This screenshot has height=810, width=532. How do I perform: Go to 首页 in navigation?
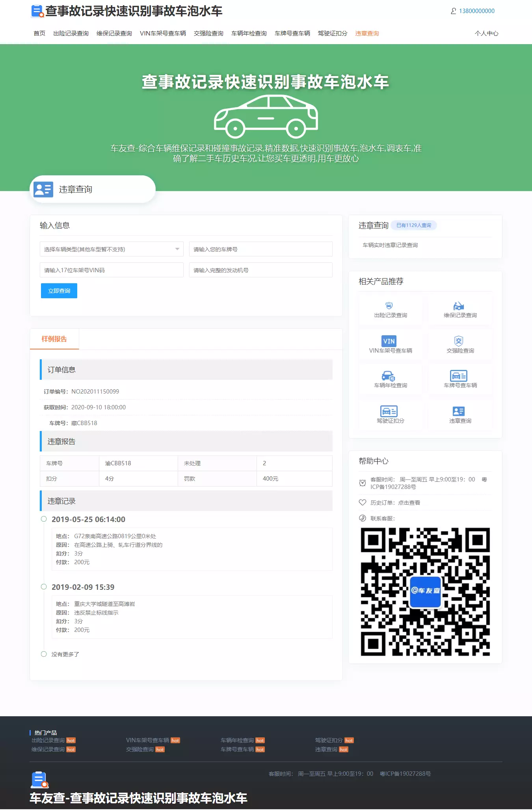[x=39, y=33]
